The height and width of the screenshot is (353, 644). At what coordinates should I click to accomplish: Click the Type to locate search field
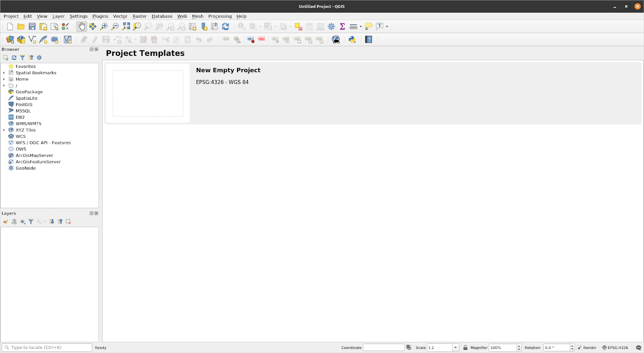pyautogui.click(x=47, y=348)
